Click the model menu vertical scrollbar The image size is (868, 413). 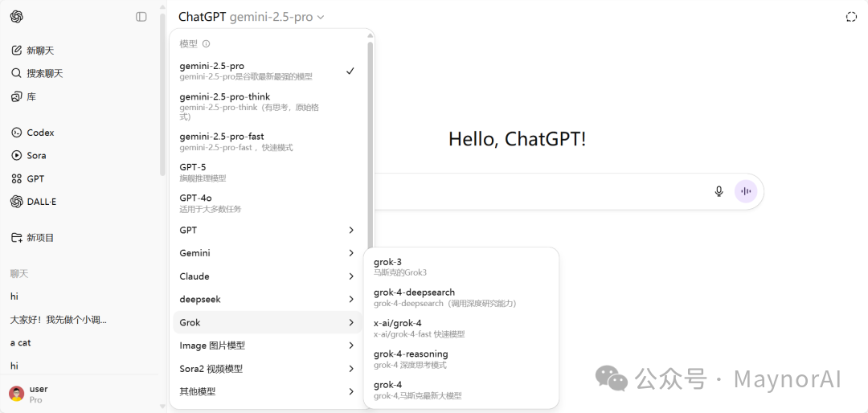371,145
